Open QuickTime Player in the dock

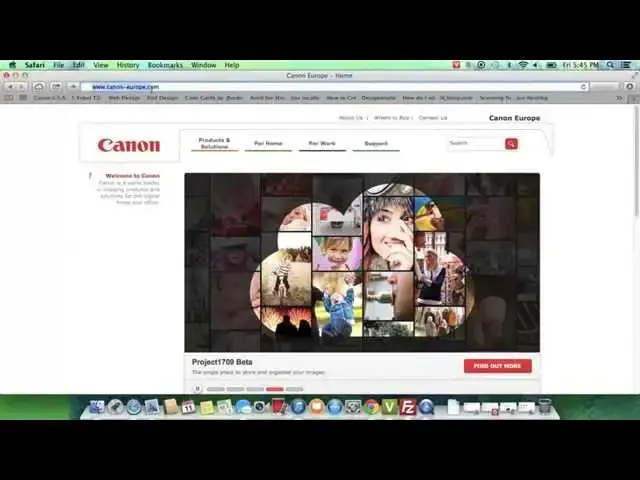426,407
